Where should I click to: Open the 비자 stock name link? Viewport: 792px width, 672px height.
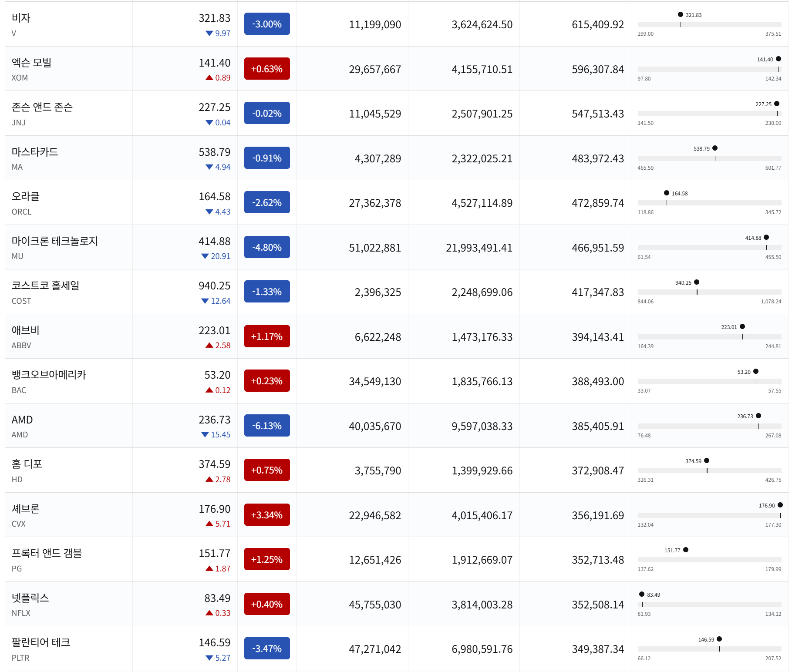[21, 18]
